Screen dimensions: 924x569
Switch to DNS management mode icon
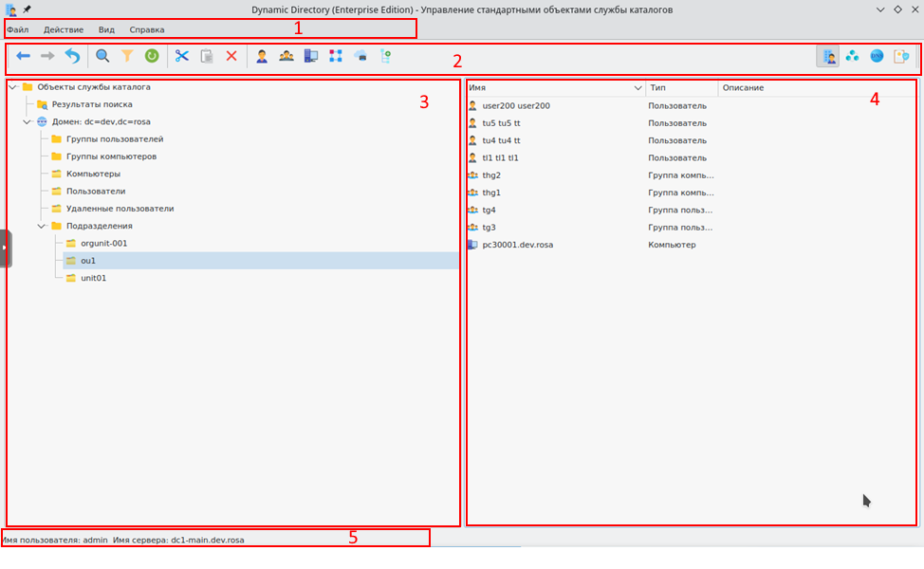point(877,57)
